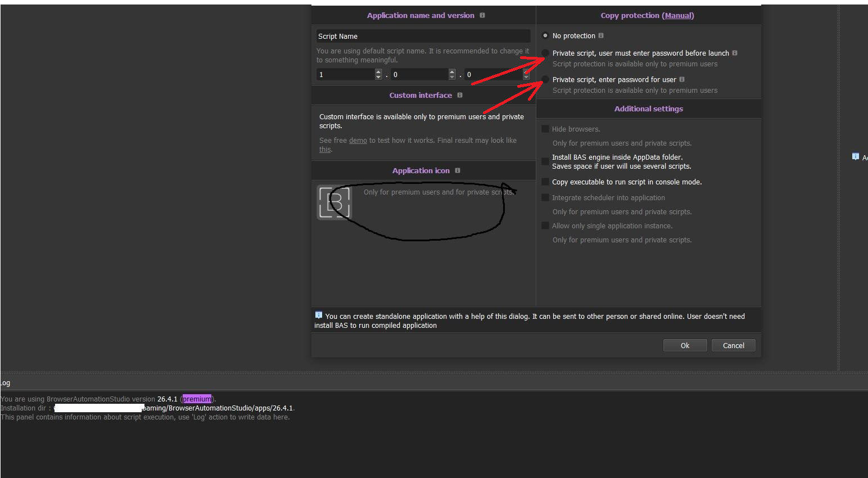The width and height of the screenshot is (868, 478).
Task: Click info icon next to No protection
Action: 601,35
